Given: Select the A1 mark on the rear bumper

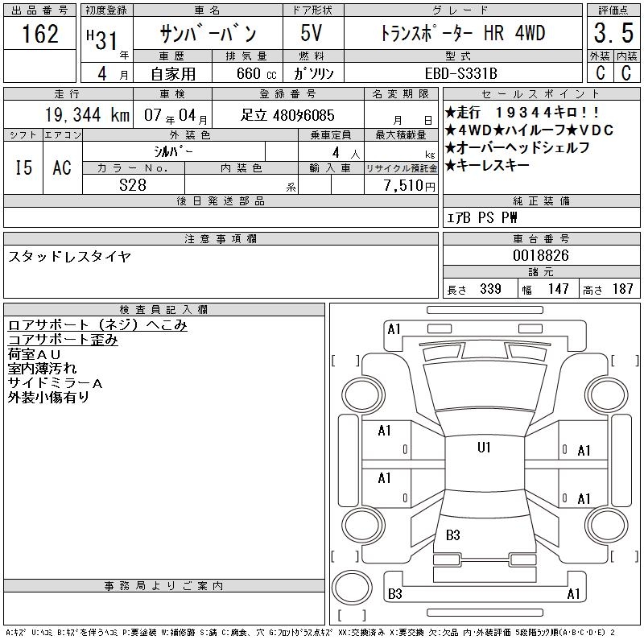Looking at the screenshot, I should tap(573, 594).
